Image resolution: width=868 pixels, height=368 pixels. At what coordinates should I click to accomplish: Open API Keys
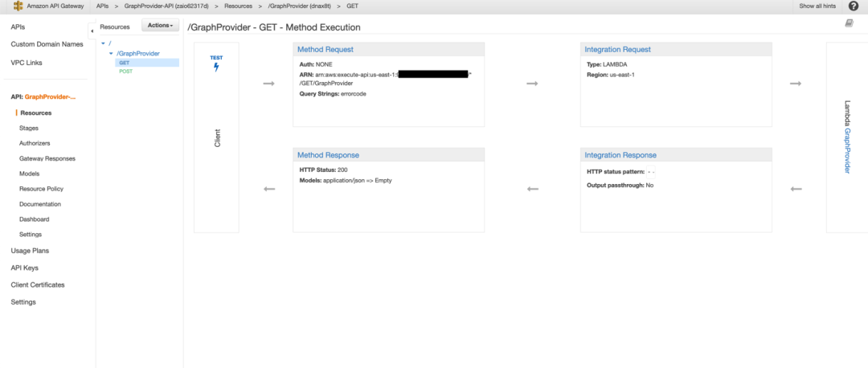click(24, 268)
